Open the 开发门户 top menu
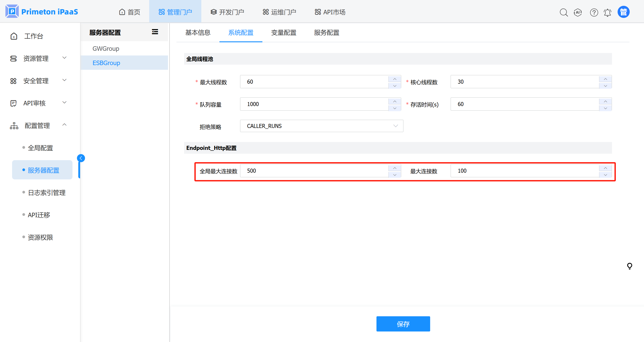Screen dimensions: 644x342 click(x=227, y=12)
